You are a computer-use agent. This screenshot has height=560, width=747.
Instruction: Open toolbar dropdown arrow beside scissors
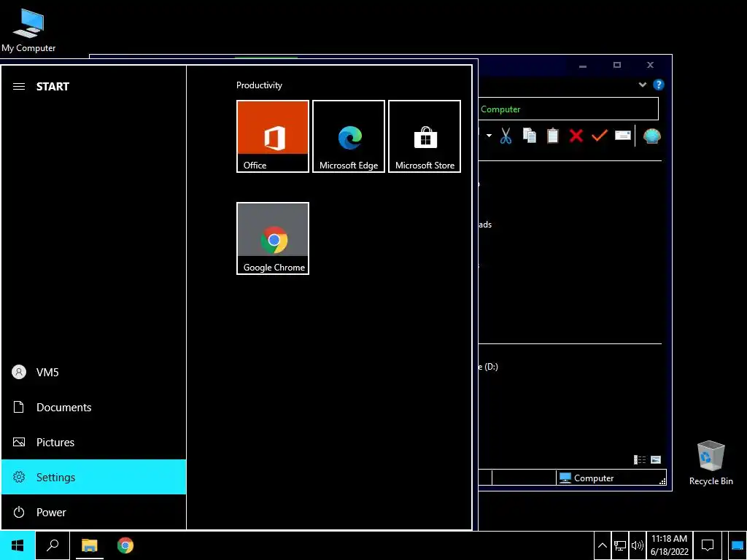489,136
